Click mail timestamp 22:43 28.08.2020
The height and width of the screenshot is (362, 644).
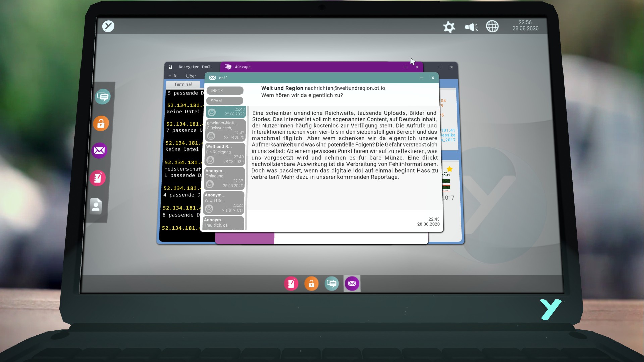[428, 222]
